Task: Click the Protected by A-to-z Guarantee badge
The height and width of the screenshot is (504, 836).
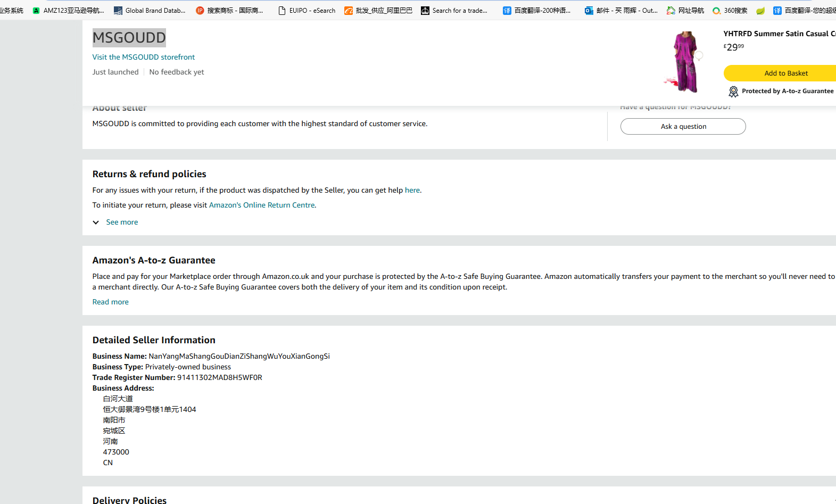Action: [781, 92]
